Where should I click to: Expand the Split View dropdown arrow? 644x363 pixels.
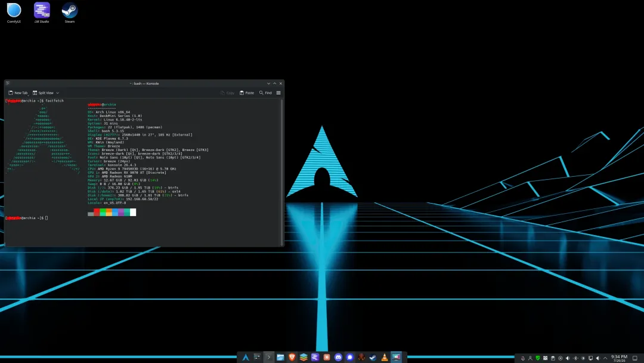click(57, 93)
